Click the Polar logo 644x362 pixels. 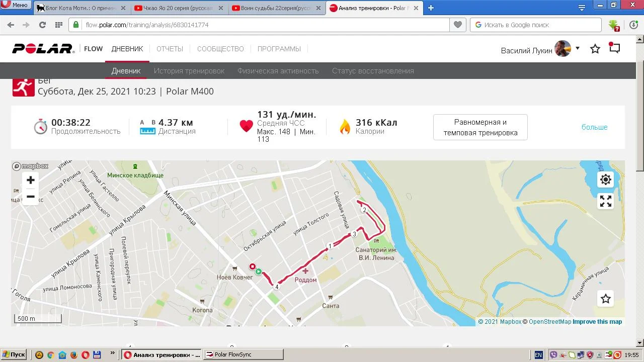(43, 49)
